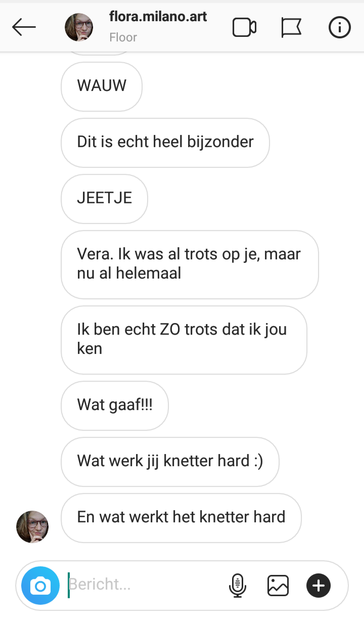This screenshot has width=364, height=622.
Task: Go back using the left arrow
Action: tap(24, 27)
